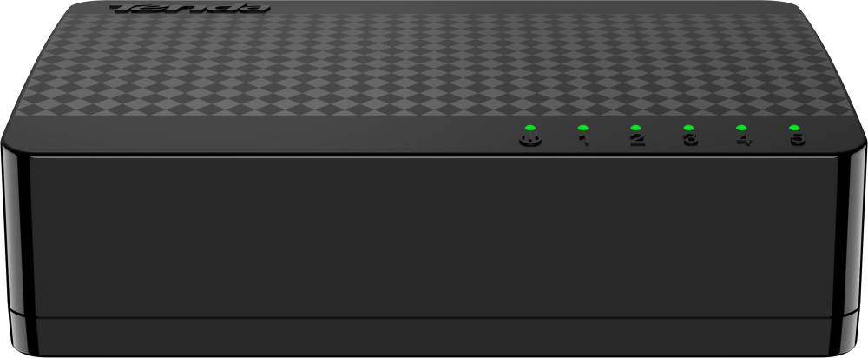
Task: Select the port number 4 label
Action: [744, 140]
